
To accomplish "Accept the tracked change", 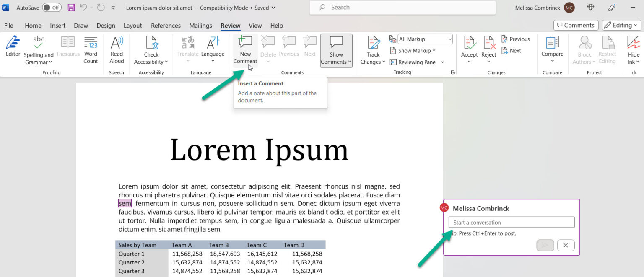I will [x=469, y=46].
